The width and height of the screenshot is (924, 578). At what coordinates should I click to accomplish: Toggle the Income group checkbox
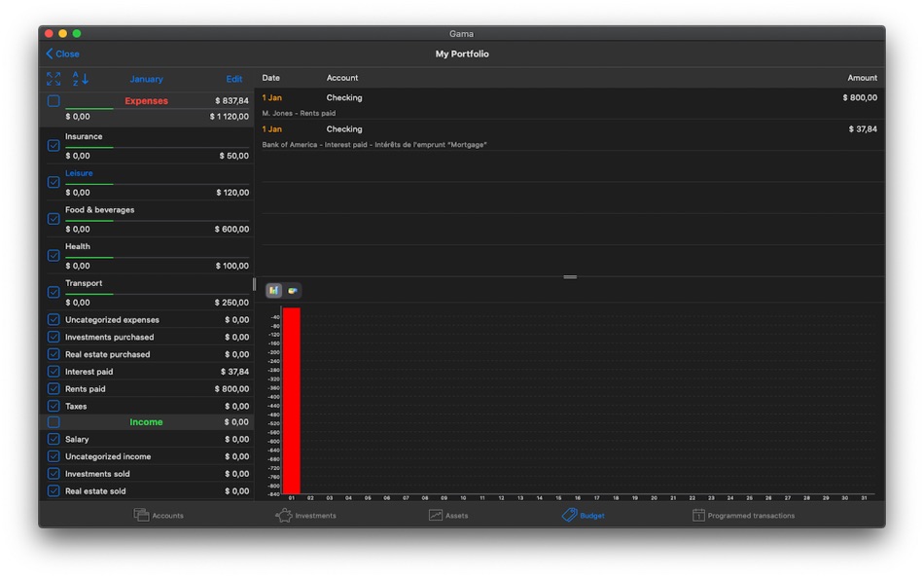pyautogui.click(x=53, y=421)
